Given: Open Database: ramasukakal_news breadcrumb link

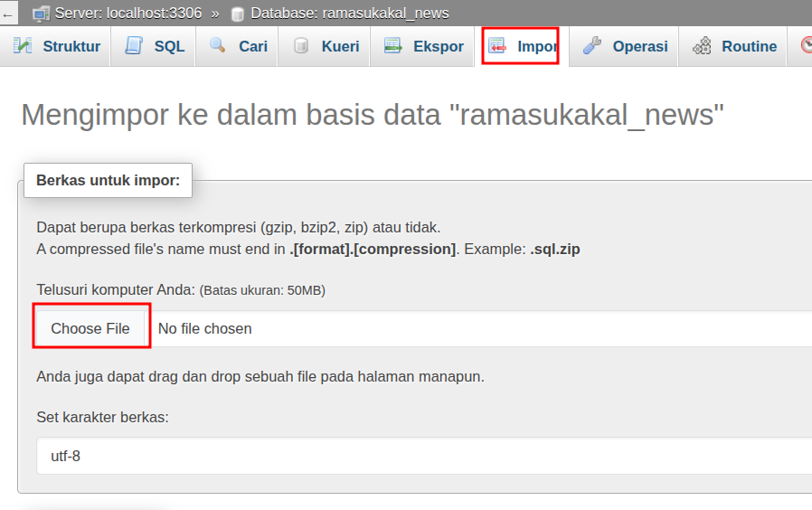Looking at the screenshot, I should 350,13.
